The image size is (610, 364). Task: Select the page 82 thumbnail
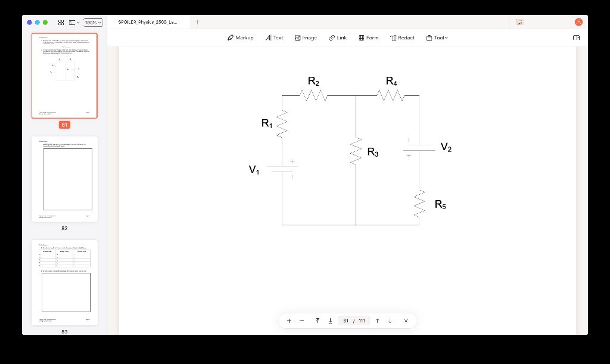[64, 179]
